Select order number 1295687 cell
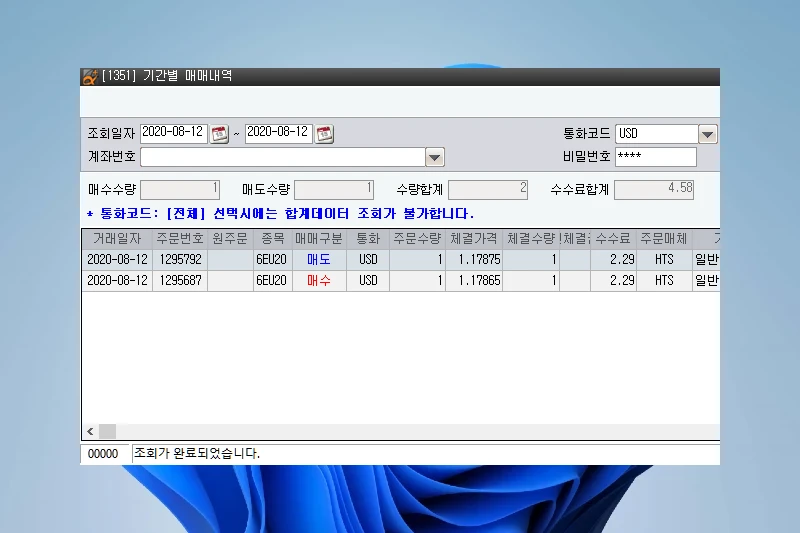Viewport: 800px width, 533px height. pyautogui.click(x=180, y=281)
